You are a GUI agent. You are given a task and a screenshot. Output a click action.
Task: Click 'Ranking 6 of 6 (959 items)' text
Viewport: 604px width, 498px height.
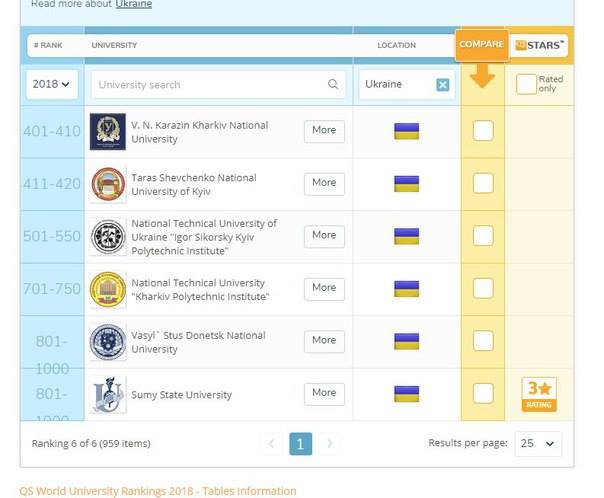coord(91,444)
